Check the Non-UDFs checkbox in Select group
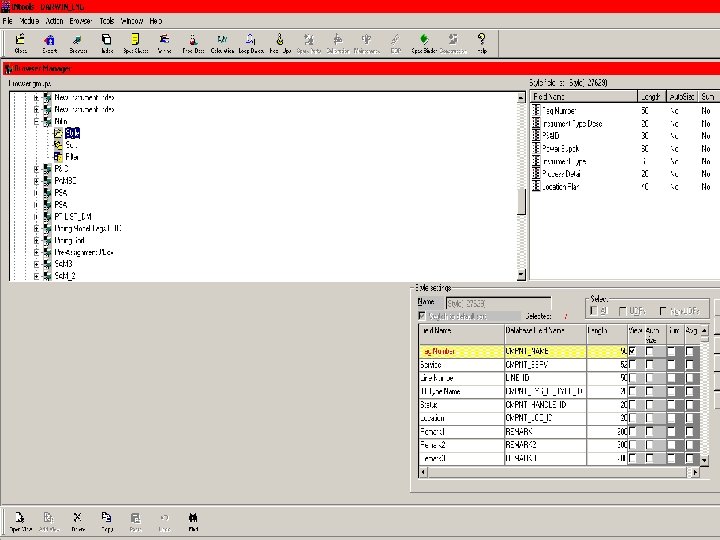 point(663,311)
